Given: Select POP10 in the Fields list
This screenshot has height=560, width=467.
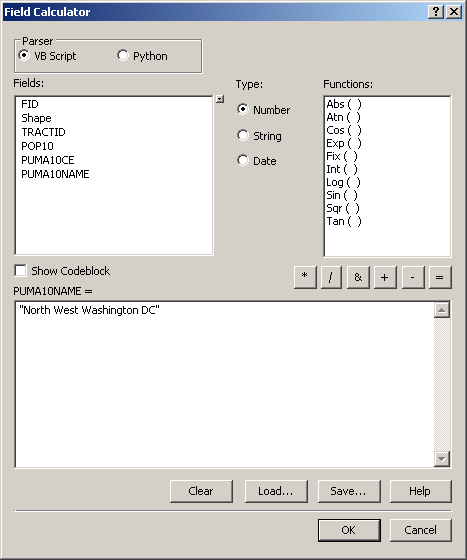Looking at the screenshot, I should click(x=37, y=146).
